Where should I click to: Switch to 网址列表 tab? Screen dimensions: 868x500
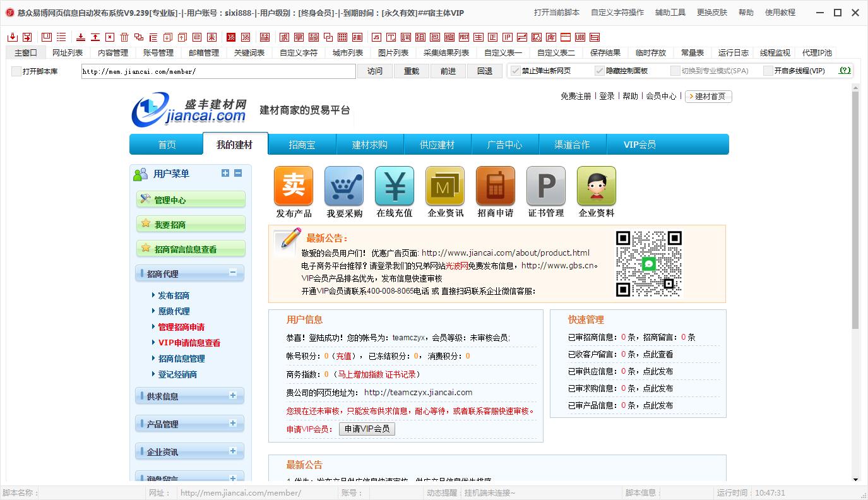pyautogui.click(x=68, y=53)
